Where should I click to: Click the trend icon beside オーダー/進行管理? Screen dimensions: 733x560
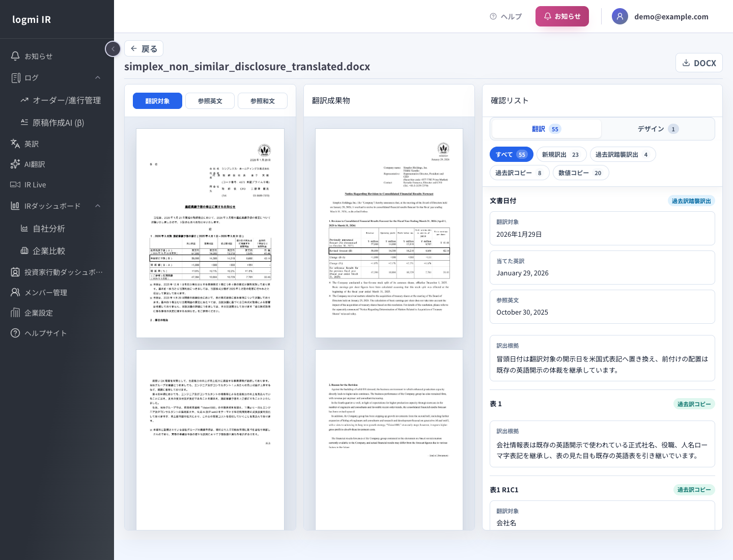24,100
